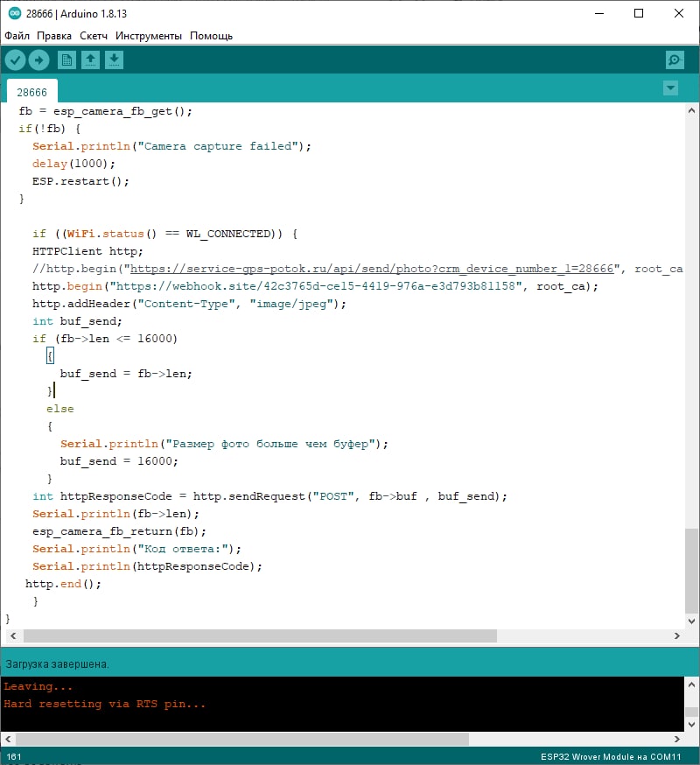The height and width of the screenshot is (765, 700).
Task: Click console horizontal scrollbar left arrow
Action: pos(8,739)
